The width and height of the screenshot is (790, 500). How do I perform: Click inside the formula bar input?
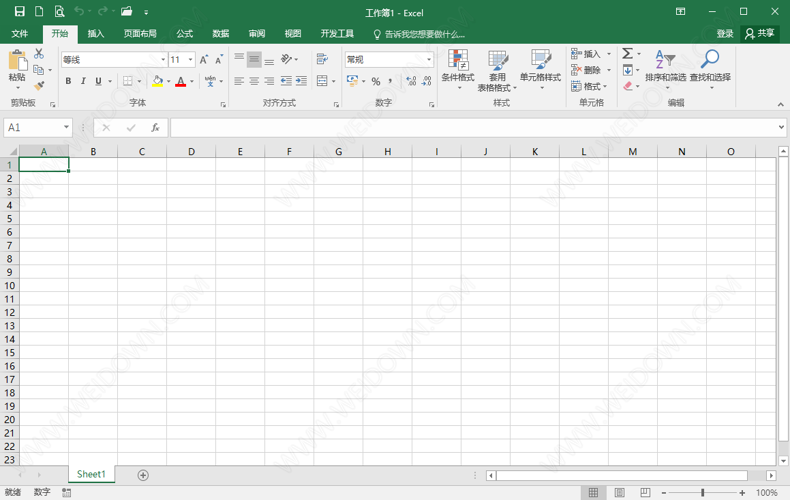[474, 128]
